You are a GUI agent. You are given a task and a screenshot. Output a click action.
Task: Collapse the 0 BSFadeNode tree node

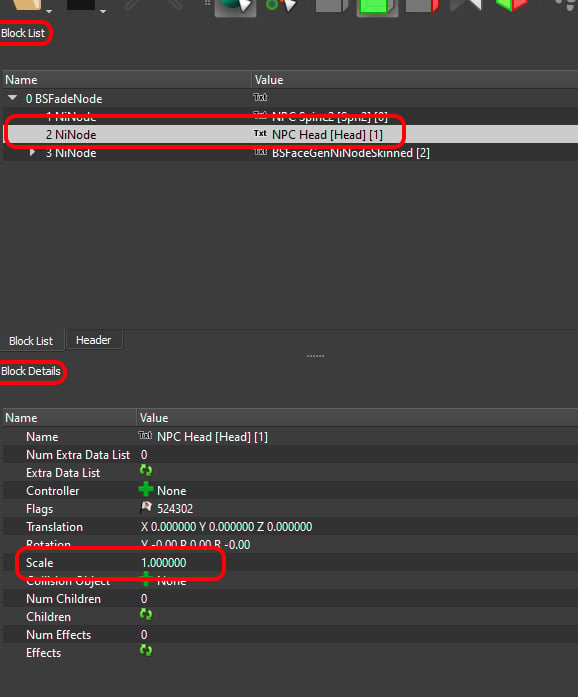pos(13,98)
